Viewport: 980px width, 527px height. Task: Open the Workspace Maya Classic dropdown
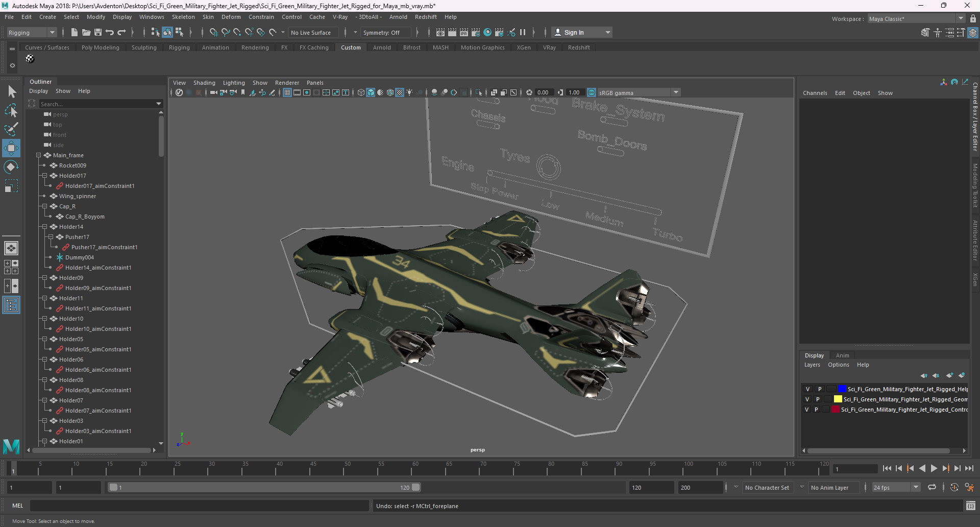[917, 19]
